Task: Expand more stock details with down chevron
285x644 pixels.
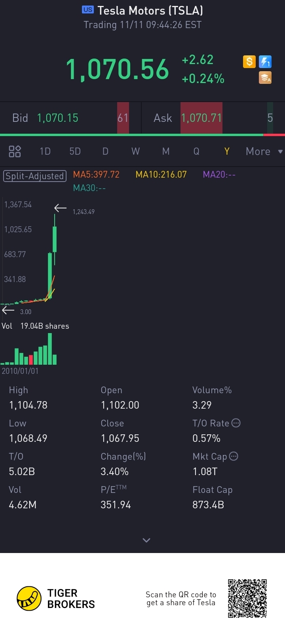Action: pos(146,540)
